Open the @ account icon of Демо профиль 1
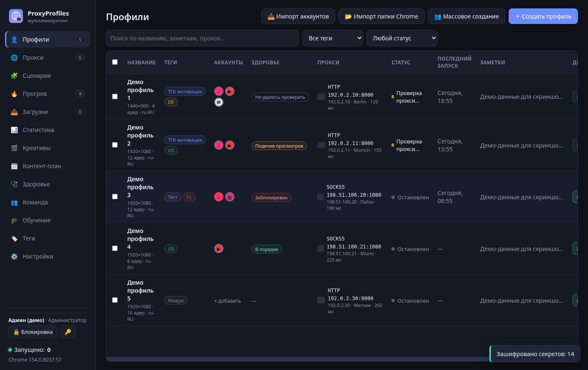Screen dimensions: 588x370 (219, 102)
